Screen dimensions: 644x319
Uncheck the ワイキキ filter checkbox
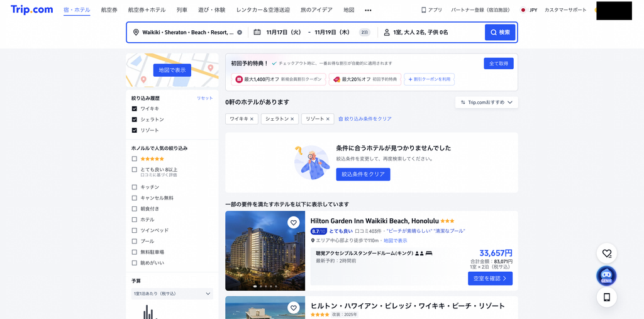(135, 108)
